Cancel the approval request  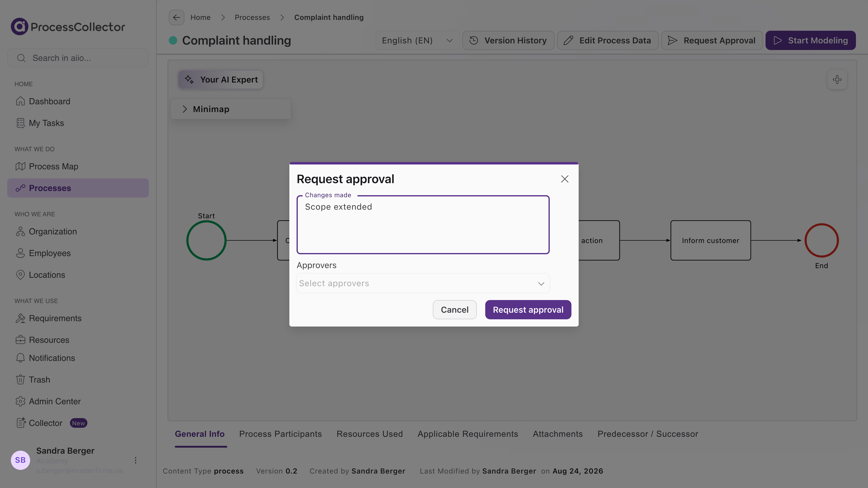click(454, 309)
